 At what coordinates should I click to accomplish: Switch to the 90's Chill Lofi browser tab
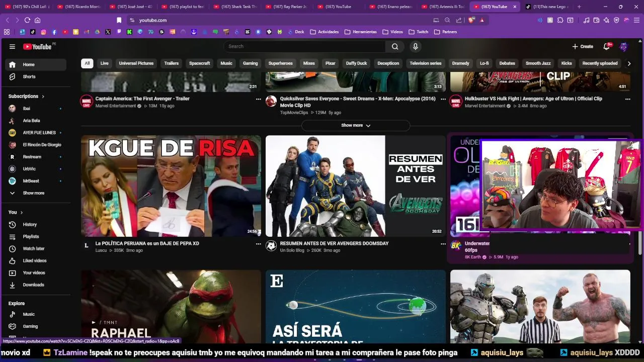pos(29,7)
